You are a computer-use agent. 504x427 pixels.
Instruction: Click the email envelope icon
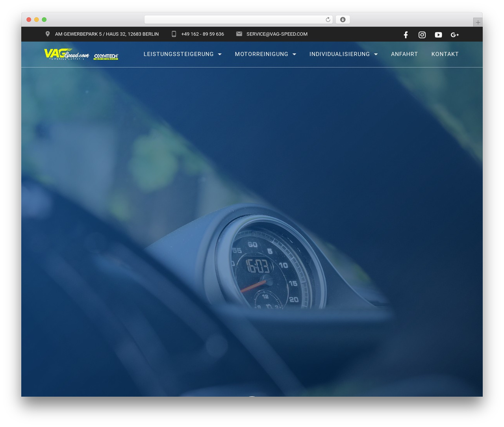coord(239,34)
